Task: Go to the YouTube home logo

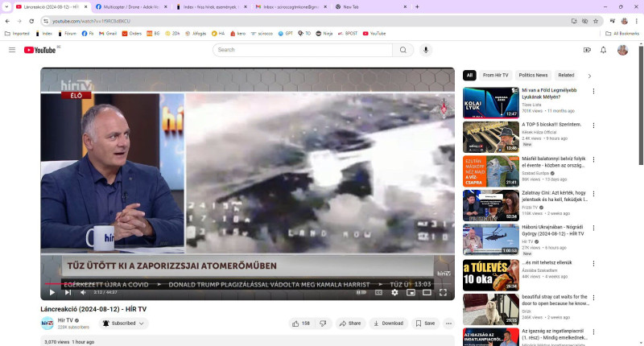Action: 39,50
